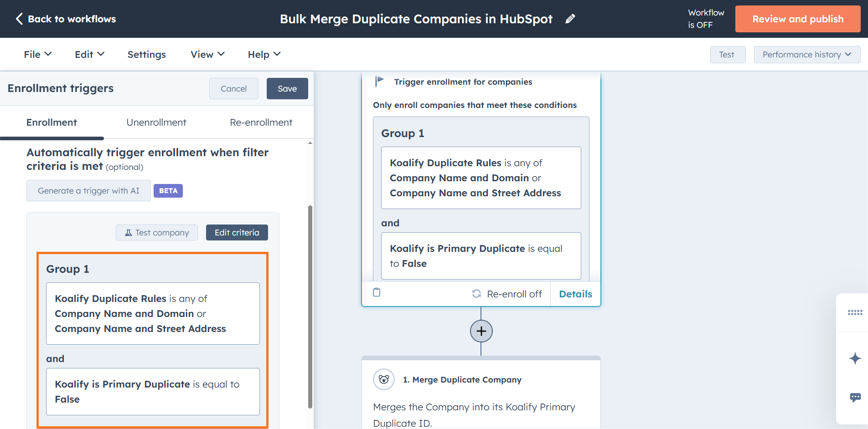The image size is (868, 429).
Task: Toggle the Re-enroll off setting
Action: tap(507, 294)
